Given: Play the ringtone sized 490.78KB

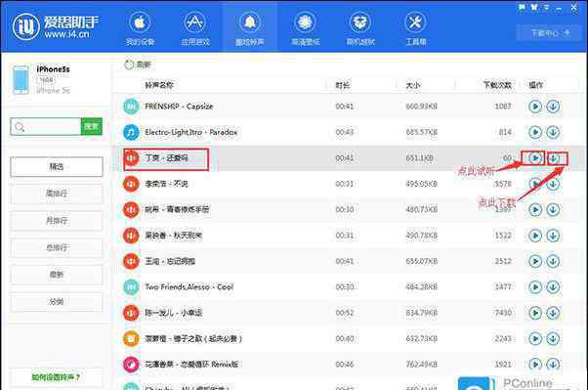Looking at the screenshot, I should pyautogui.click(x=535, y=236).
